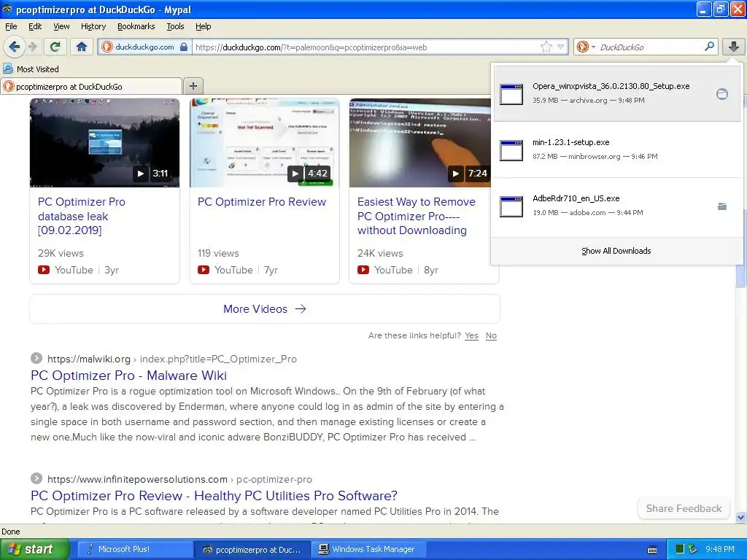747x560 pixels.
Task: Click the scroll down arrow of page scrollbar
Action: [740, 517]
